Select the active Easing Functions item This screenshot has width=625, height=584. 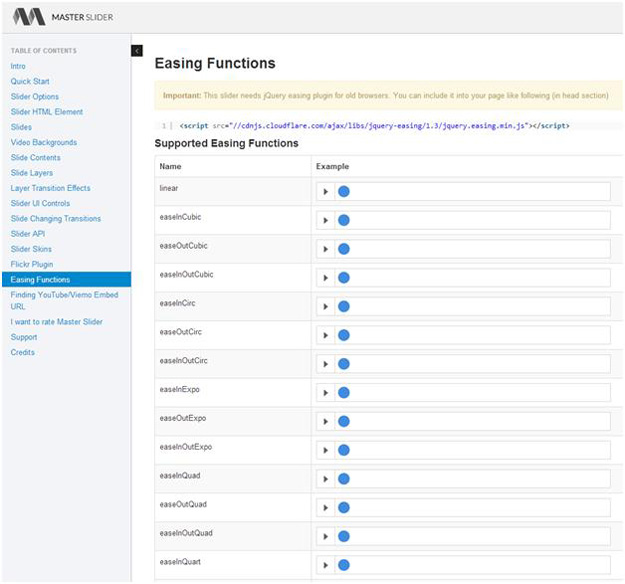(67, 279)
